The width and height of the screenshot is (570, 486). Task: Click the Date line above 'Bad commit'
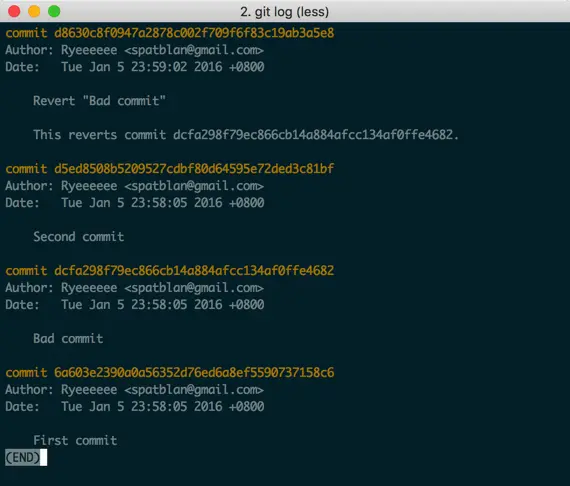coord(135,305)
